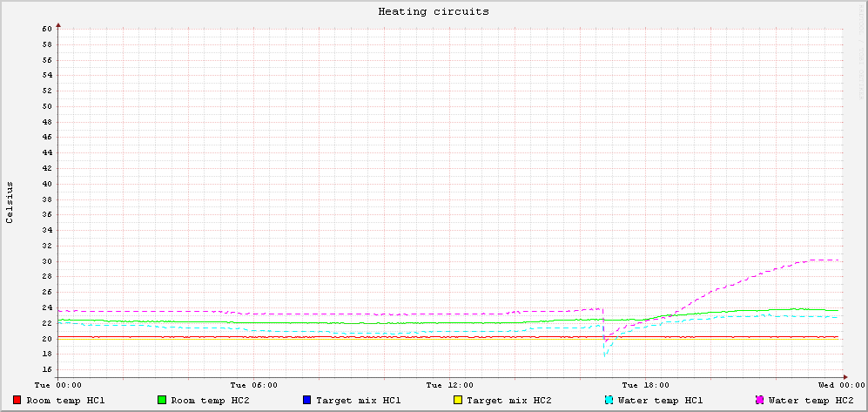Select the 'Room temp HC2' legend label

pyautogui.click(x=210, y=401)
